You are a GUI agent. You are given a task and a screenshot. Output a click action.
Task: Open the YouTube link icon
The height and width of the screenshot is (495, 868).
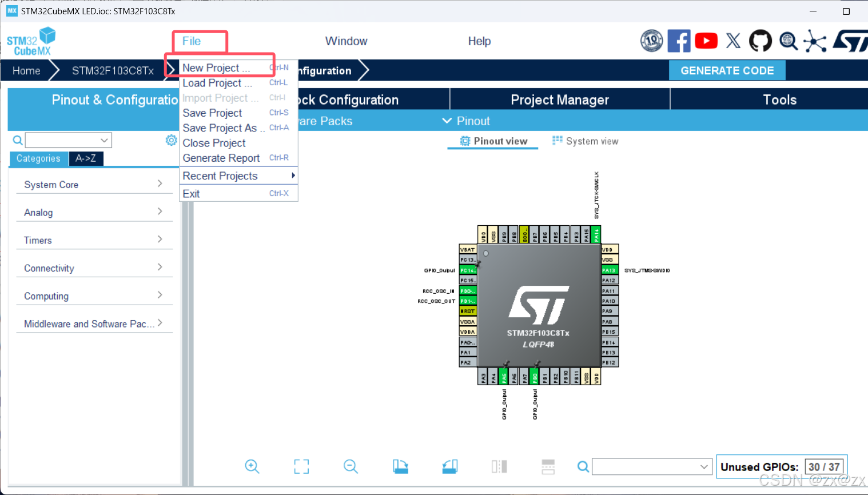click(706, 41)
